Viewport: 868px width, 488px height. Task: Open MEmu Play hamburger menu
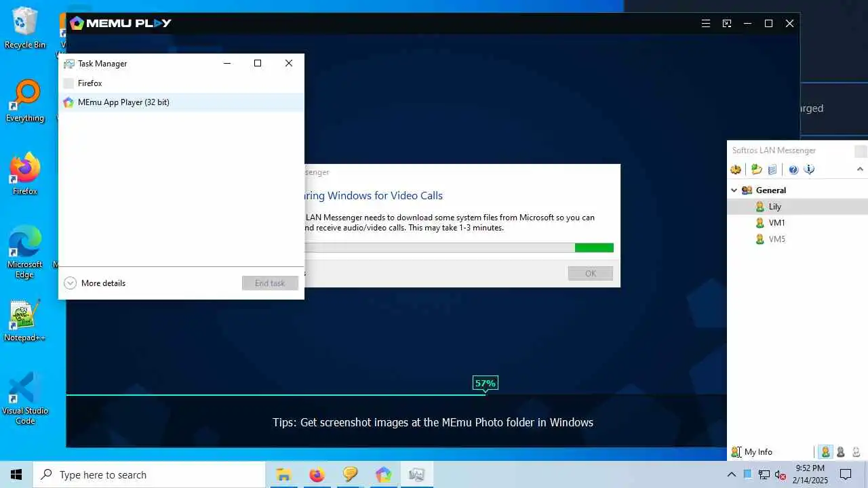coord(706,23)
